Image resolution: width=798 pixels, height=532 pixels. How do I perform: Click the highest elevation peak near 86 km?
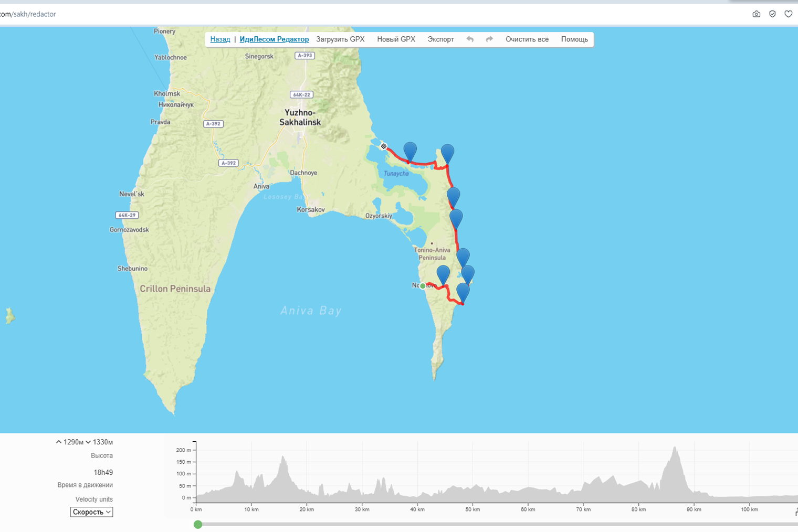click(x=675, y=449)
